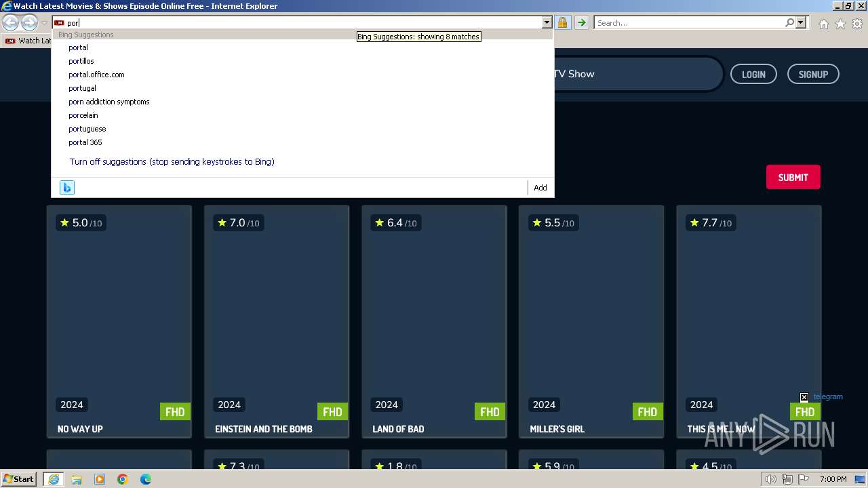The height and width of the screenshot is (488, 868).
Task: Click the volume speaker tray icon
Action: pyautogui.click(x=771, y=479)
